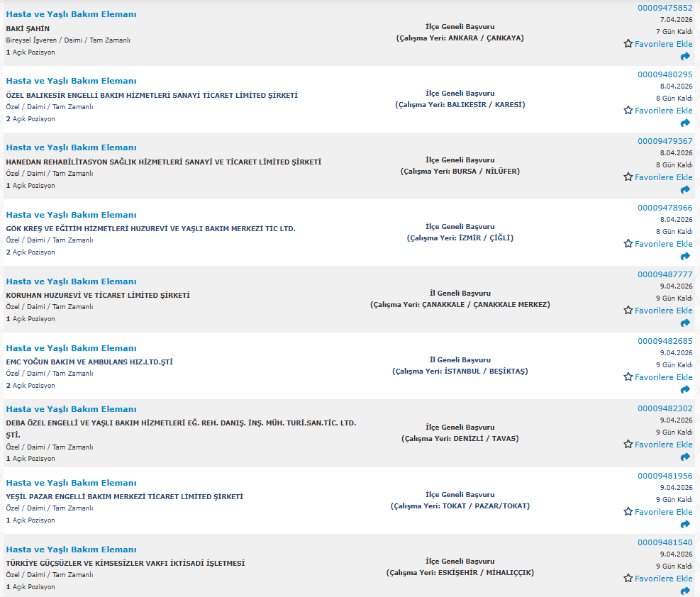Favorite the Türkiye Güçsüzler Vakfı listing
Screen dimensions: 700x597
[x=657, y=579]
